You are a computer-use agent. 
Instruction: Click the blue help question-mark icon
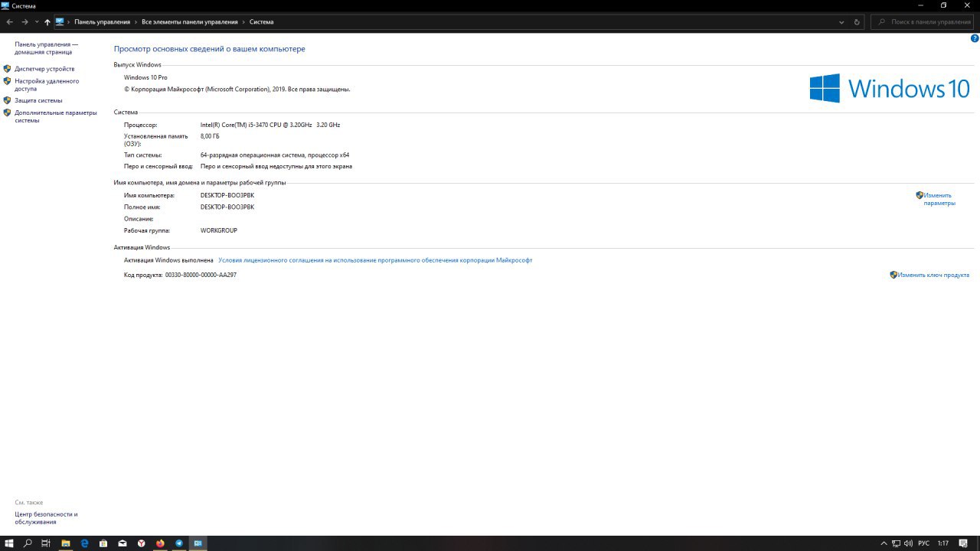[975, 38]
